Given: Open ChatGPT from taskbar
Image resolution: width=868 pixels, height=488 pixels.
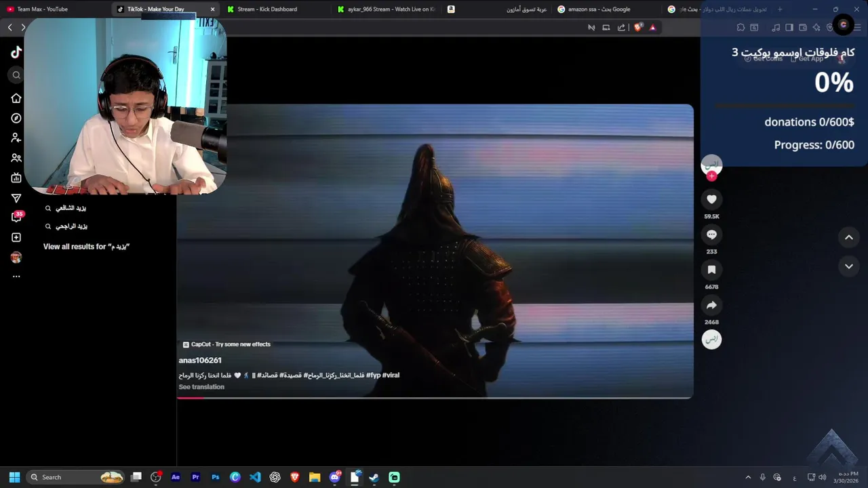Looking at the screenshot, I should (275, 477).
